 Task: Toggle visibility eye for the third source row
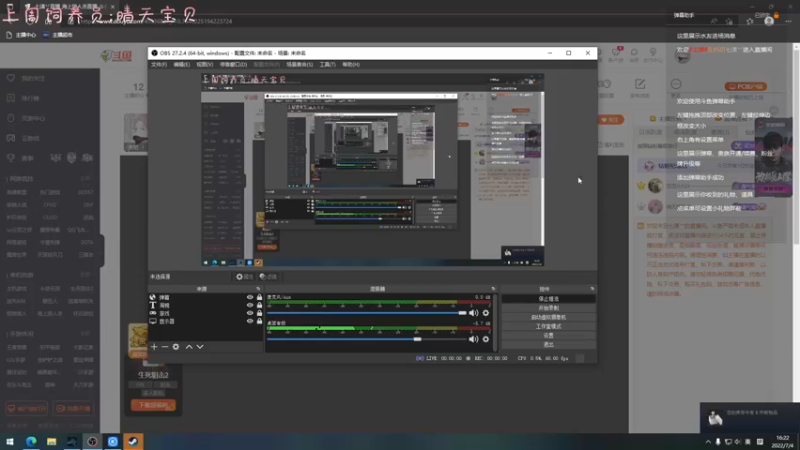pyautogui.click(x=250, y=313)
